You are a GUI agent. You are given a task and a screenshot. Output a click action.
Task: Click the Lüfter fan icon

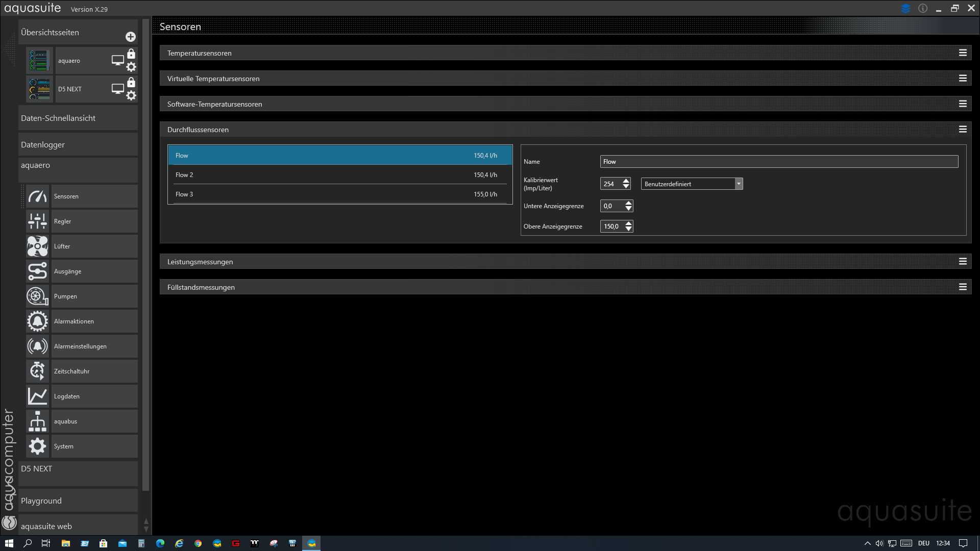tap(37, 246)
